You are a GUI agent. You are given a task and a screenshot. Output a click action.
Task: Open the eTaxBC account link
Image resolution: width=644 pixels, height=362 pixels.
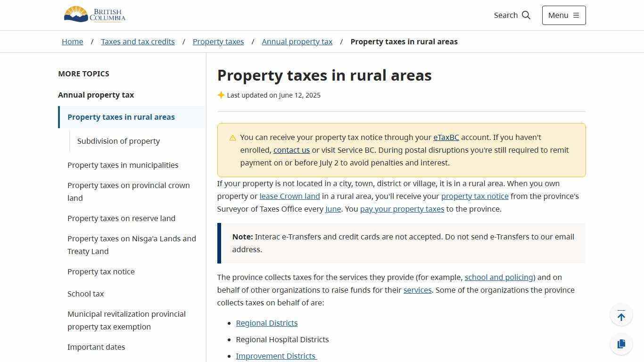(x=446, y=137)
